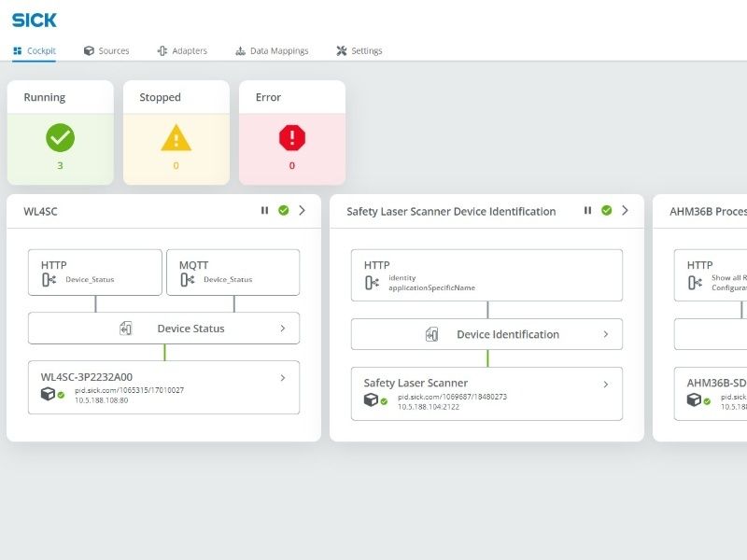Click the Running count 3

(60, 166)
